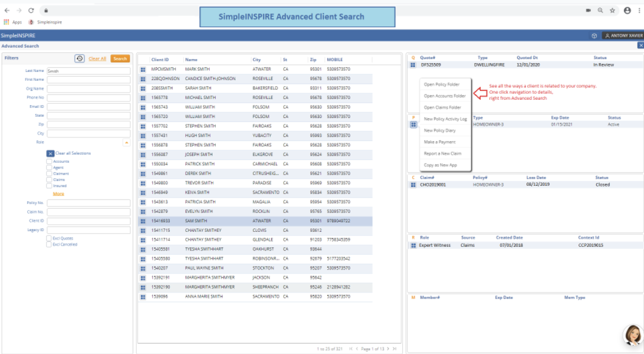Check the Claimant role checkbox

click(50, 173)
